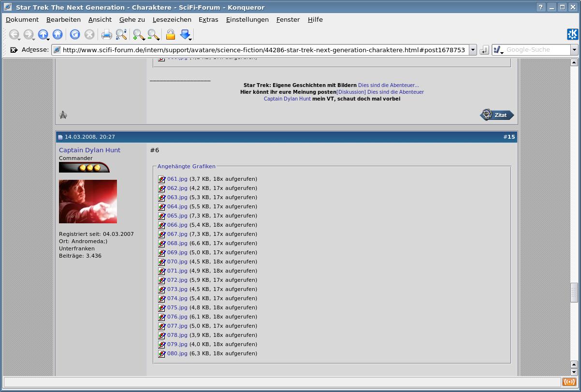Go to the home page icon

tap(58, 34)
